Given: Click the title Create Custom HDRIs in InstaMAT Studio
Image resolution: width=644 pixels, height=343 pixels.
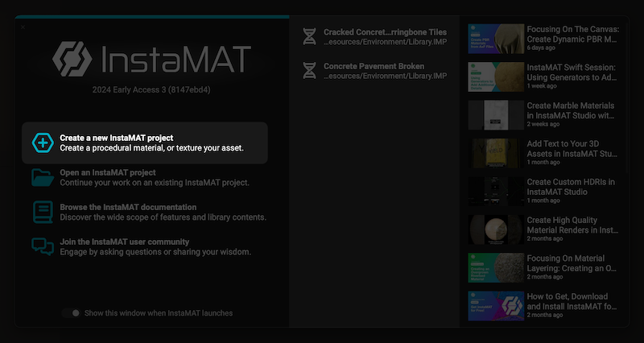Looking at the screenshot, I should coord(571,187).
